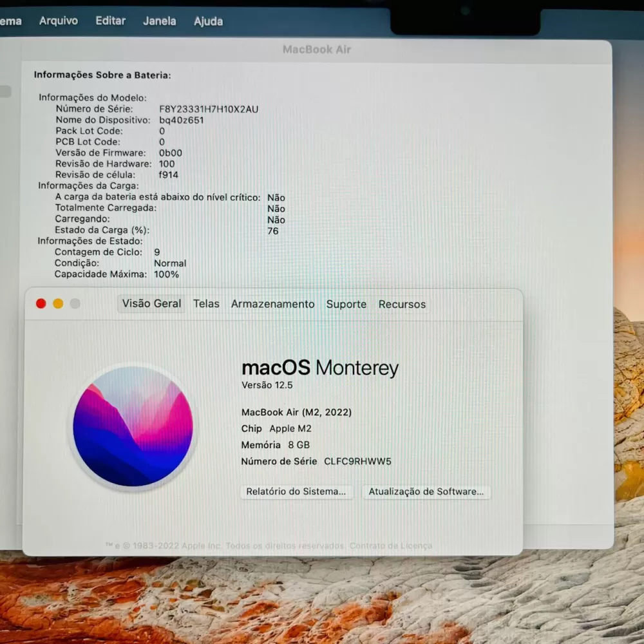Click the Totalmente Carregada label

tap(106, 208)
